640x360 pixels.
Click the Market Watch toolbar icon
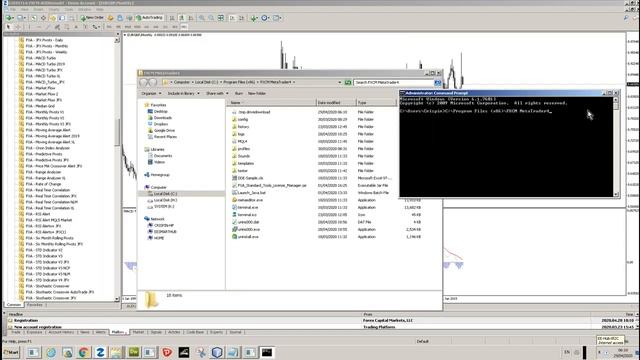(34, 18)
